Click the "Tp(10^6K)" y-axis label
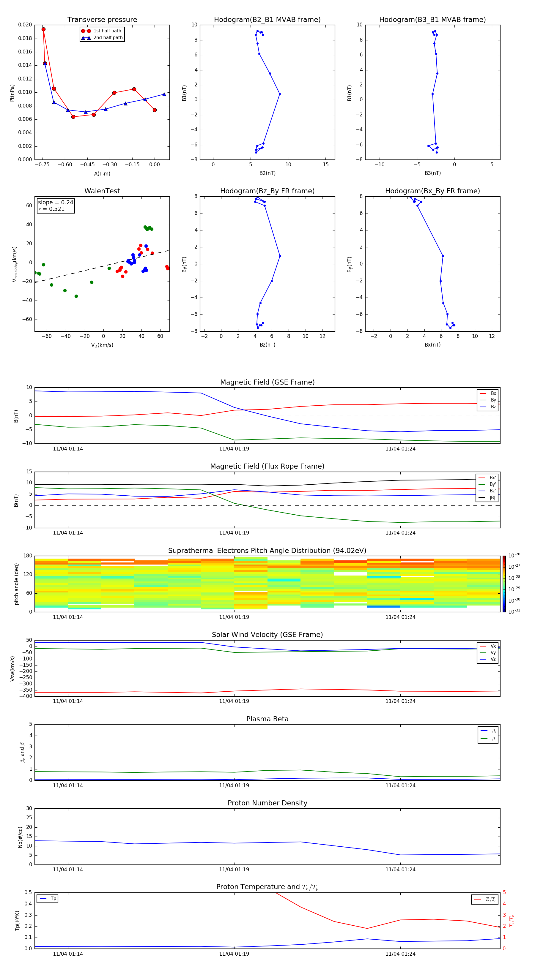 tap(17, 921)
